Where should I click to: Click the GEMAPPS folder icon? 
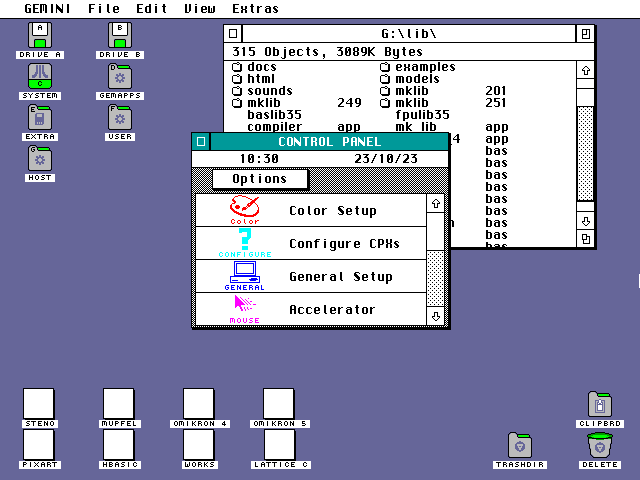click(x=120, y=76)
